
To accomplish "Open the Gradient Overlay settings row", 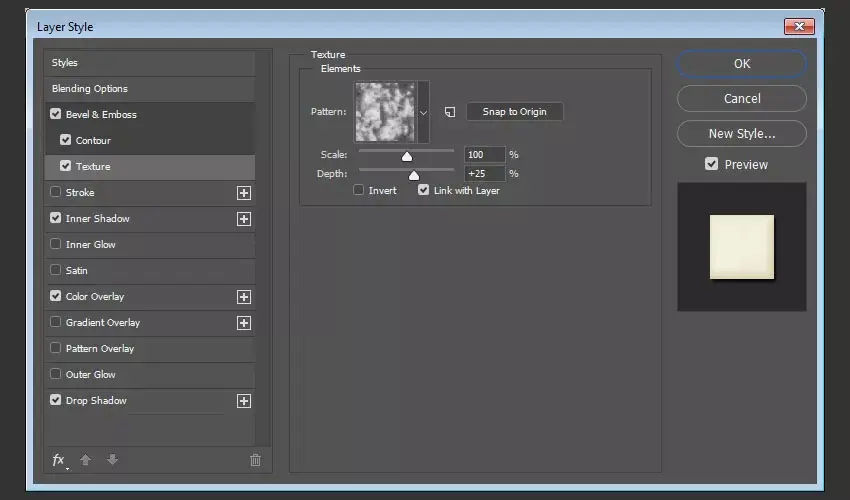I will pyautogui.click(x=150, y=323).
